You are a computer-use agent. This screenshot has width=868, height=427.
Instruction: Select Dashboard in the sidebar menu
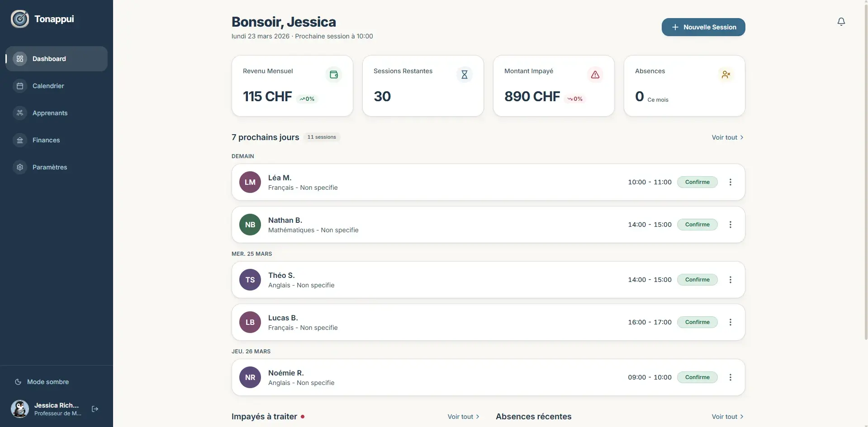pyautogui.click(x=48, y=59)
